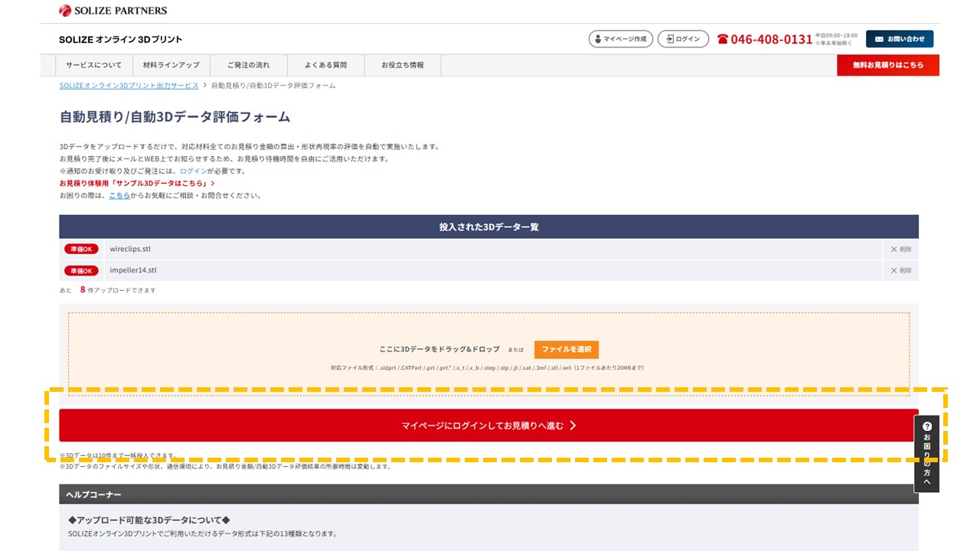The height and width of the screenshot is (551, 980).
Task: Click the アップロード可能な3Dデータについて heading
Action: (149, 520)
